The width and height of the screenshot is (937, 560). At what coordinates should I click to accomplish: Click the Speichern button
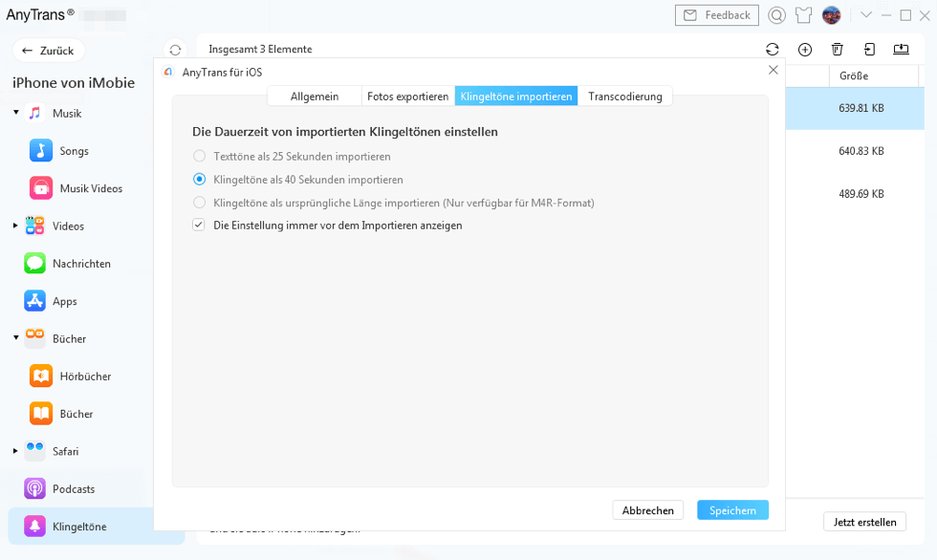732,510
